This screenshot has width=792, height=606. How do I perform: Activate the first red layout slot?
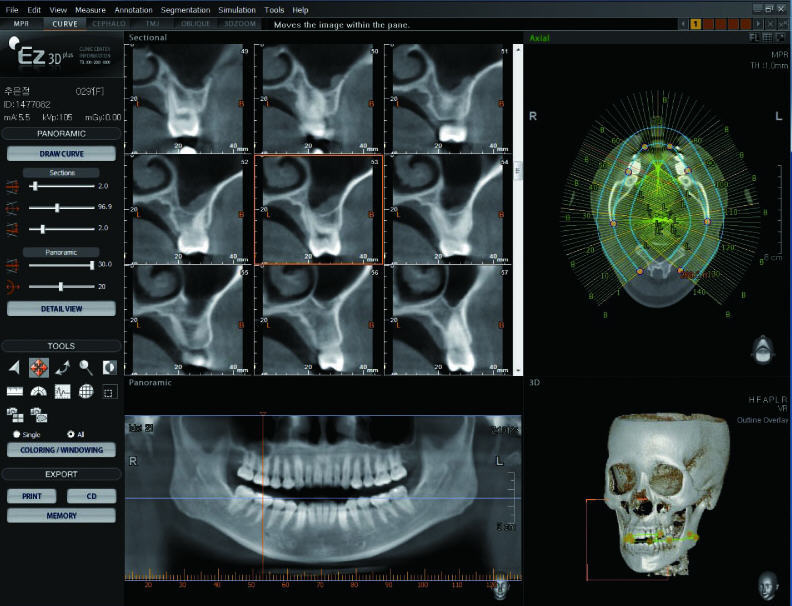[708, 24]
